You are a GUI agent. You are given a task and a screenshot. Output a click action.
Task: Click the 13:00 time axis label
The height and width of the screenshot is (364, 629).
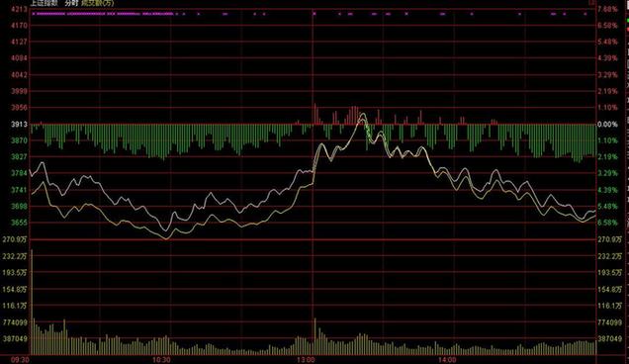(x=306, y=360)
